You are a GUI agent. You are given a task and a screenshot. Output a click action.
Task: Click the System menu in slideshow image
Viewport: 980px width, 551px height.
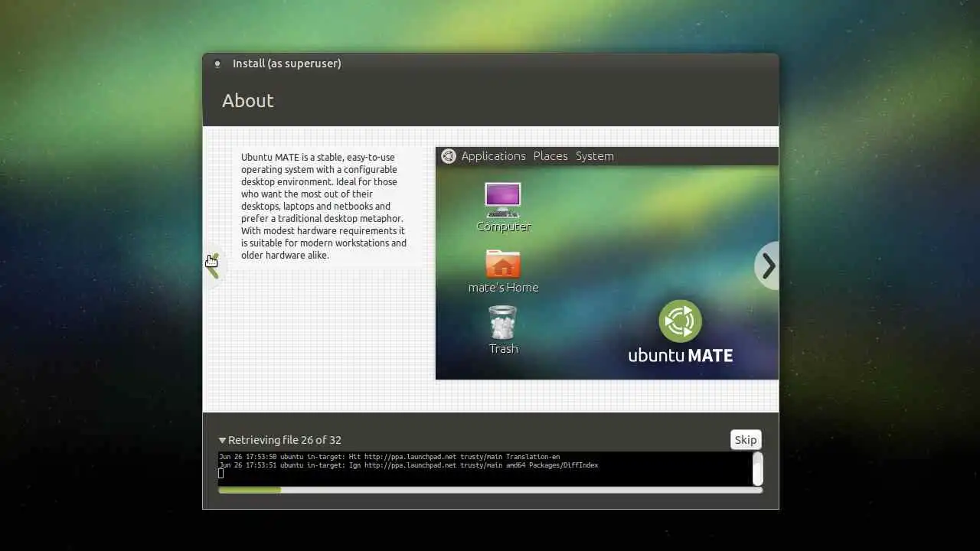tap(595, 156)
